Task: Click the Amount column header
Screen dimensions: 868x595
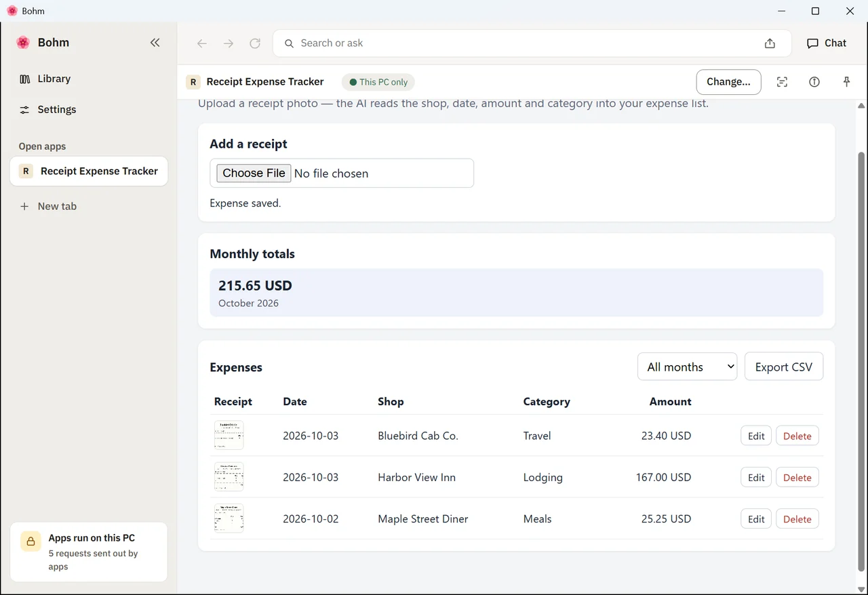Action: click(x=670, y=401)
